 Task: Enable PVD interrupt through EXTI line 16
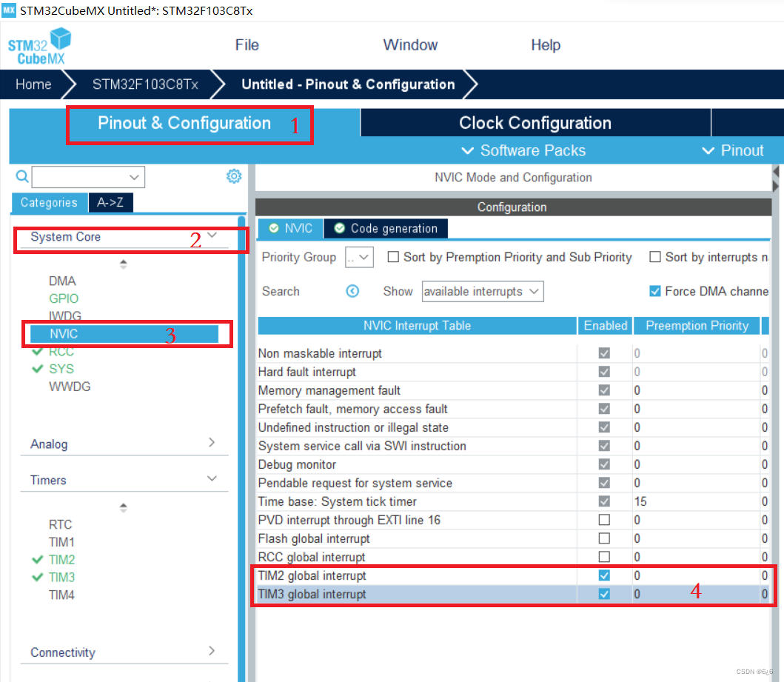[x=604, y=520]
